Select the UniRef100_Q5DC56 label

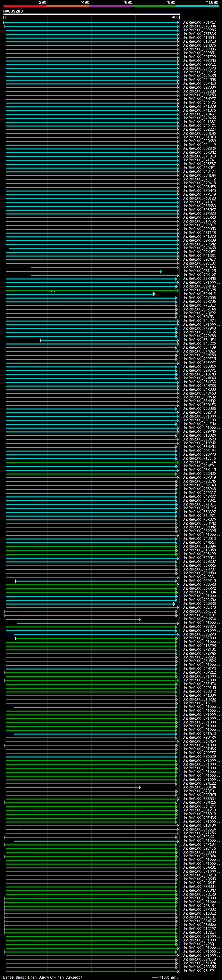click(x=199, y=967)
